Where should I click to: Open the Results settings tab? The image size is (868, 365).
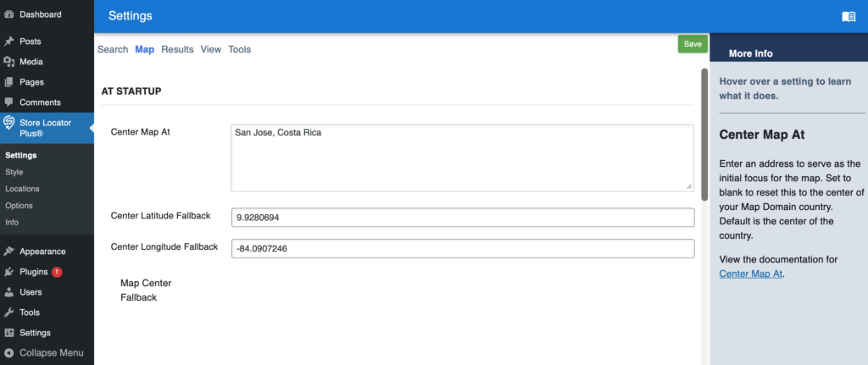177,50
